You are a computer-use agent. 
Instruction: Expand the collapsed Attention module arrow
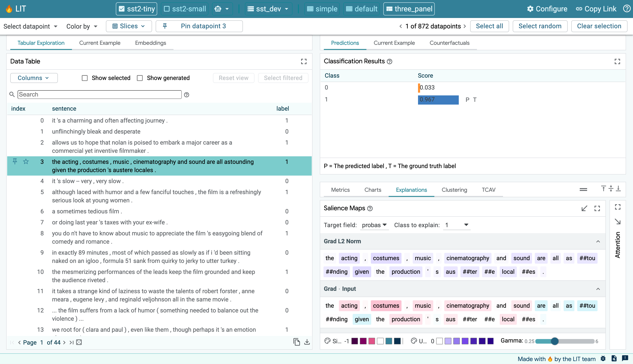(x=618, y=221)
